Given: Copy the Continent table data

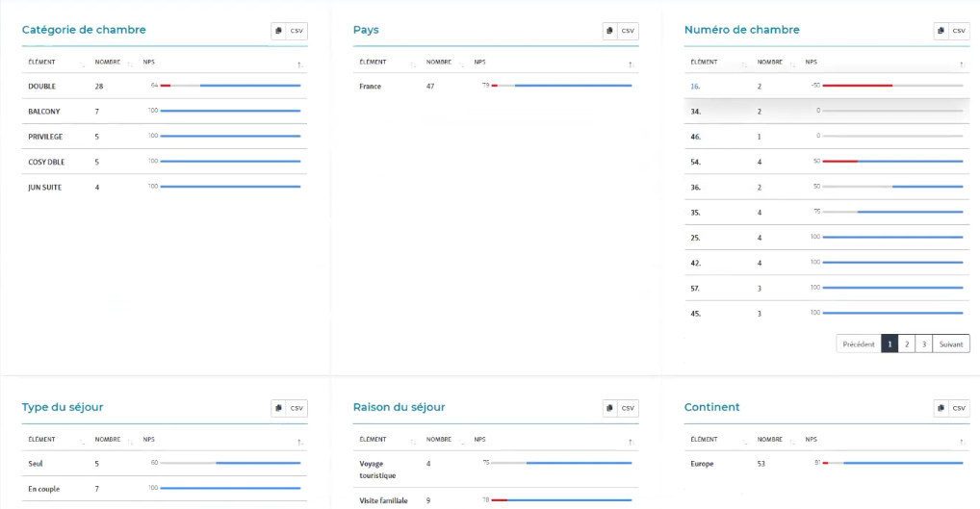Looking at the screenshot, I should (941, 408).
